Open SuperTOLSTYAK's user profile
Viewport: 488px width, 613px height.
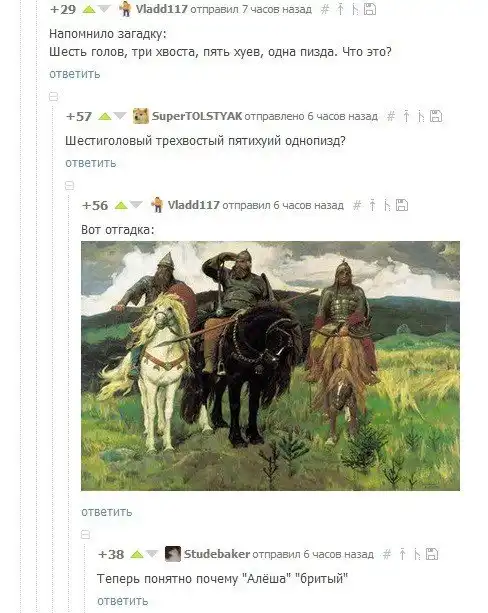click(197, 116)
